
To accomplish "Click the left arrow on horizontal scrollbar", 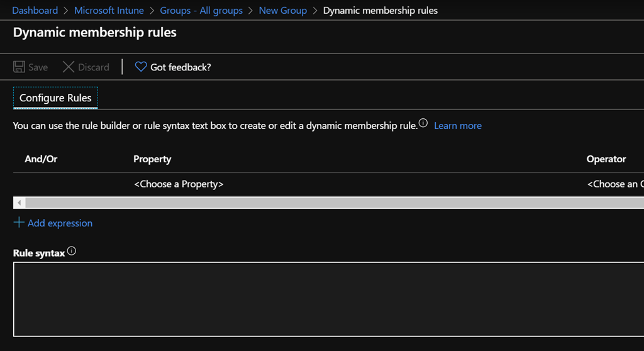I will (19, 203).
